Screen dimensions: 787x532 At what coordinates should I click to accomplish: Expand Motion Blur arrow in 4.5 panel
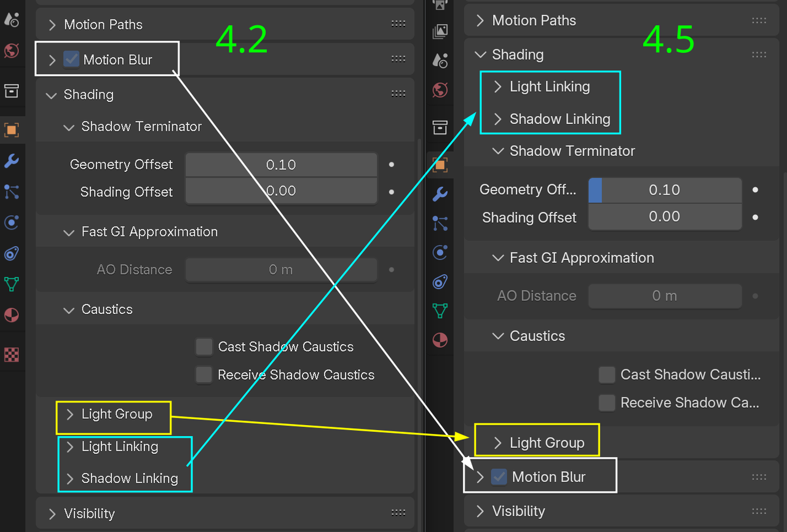point(480,477)
